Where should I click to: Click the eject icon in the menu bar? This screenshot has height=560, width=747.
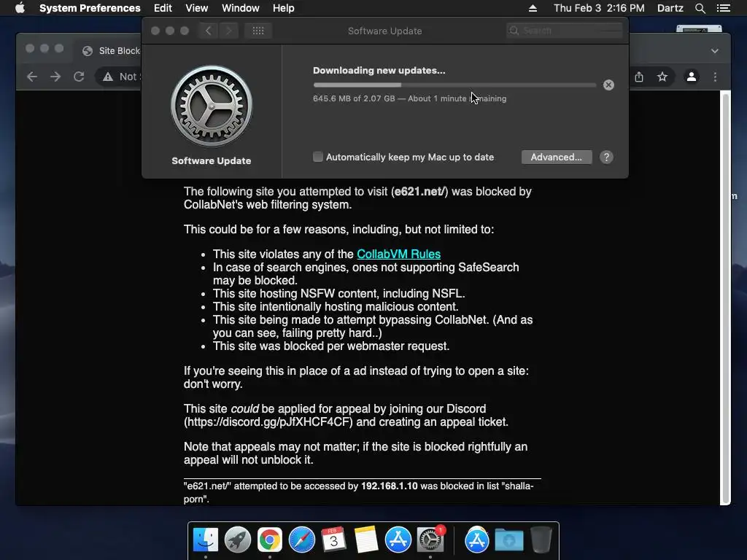533,8
